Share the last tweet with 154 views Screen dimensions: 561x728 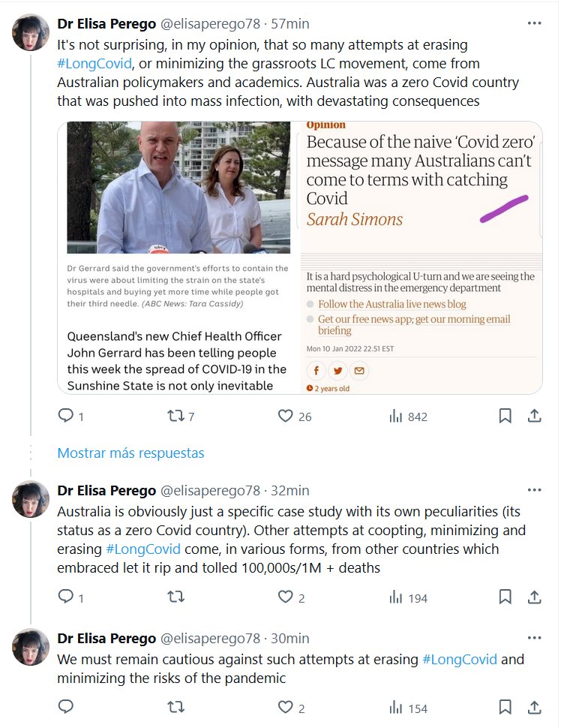534,708
